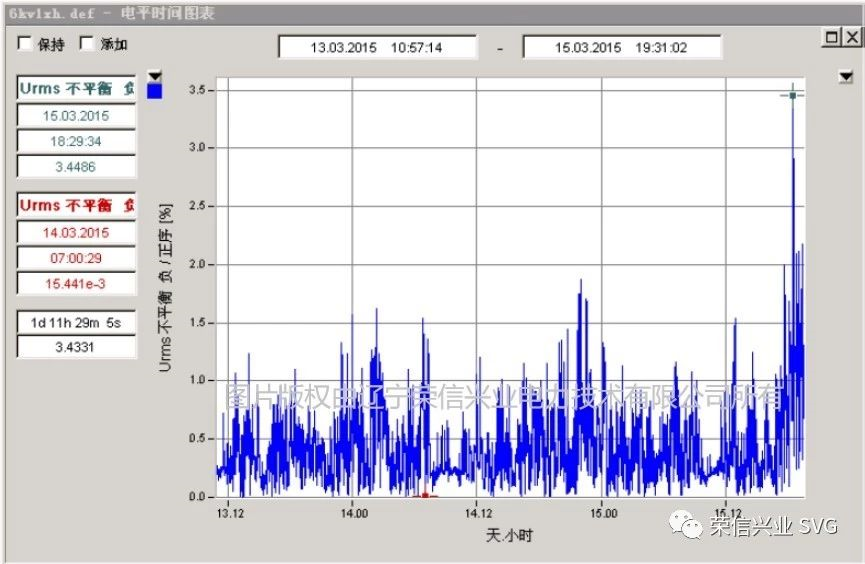Open dropdown arrow at far right edge
The image size is (865, 564).
pos(847,76)
